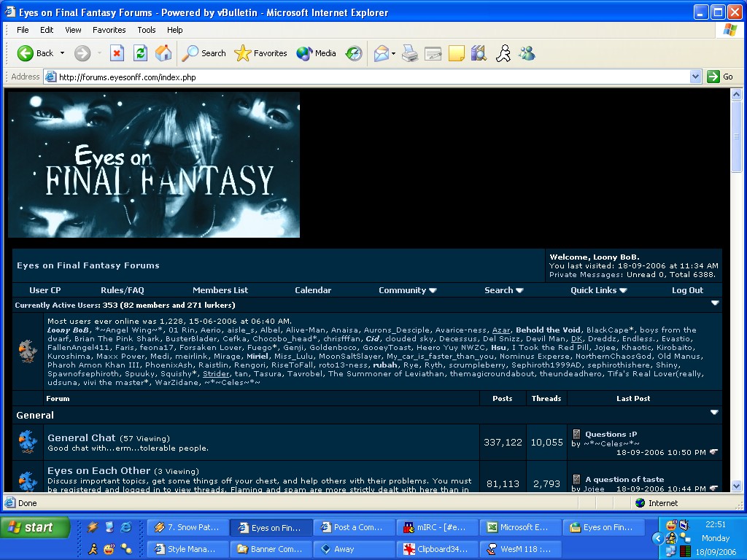
Task: Click the Eyes on Final Fantasy banner image
Action: coord(154,165)
